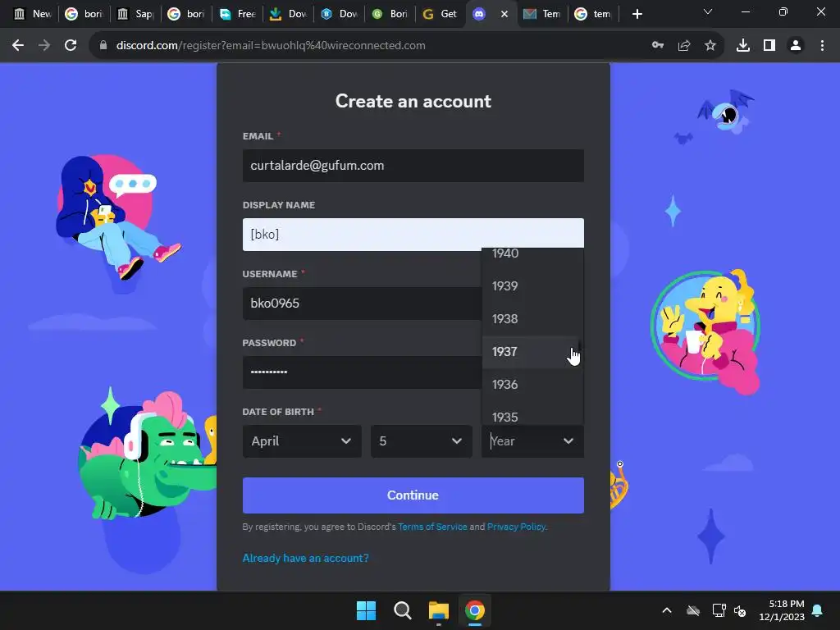
Task: Click the Year dropdown field
Action: 532,441
